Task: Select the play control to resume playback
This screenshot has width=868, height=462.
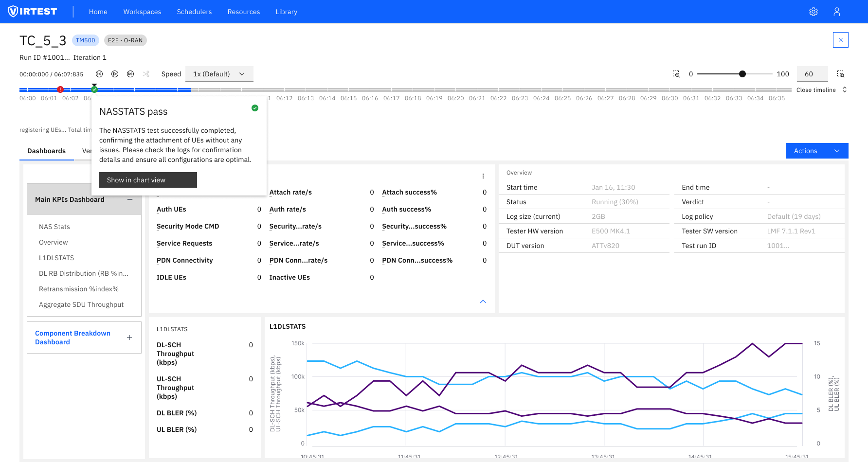Action: click(x=115, y=74)
